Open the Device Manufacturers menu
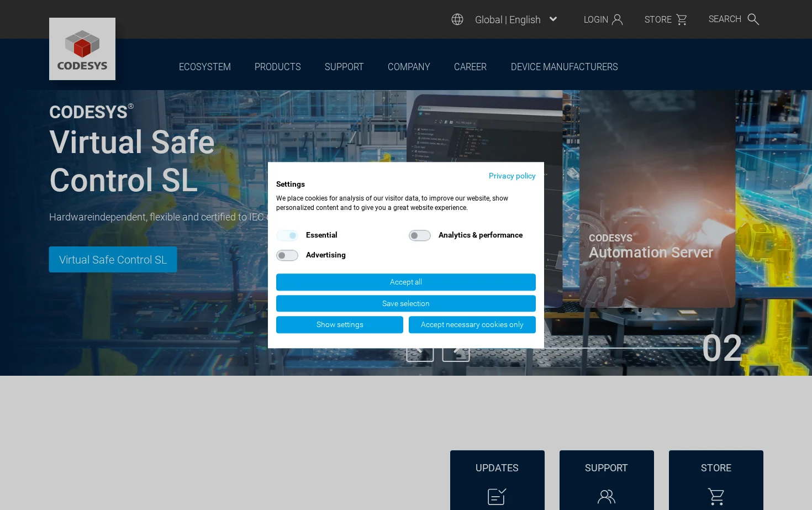 (565, 67)
